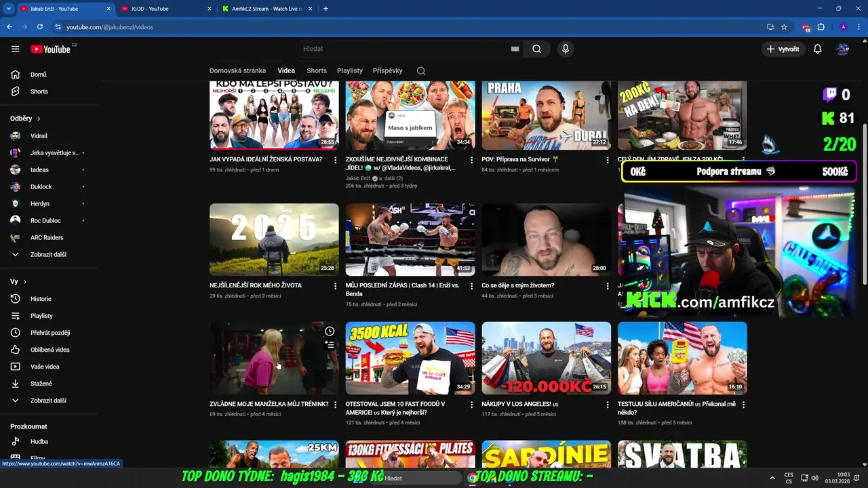The height and width of the screenshot is (488, 868).
Task: Open options menu for 'POV: Příprava na Survivor'
Action: 608,160
